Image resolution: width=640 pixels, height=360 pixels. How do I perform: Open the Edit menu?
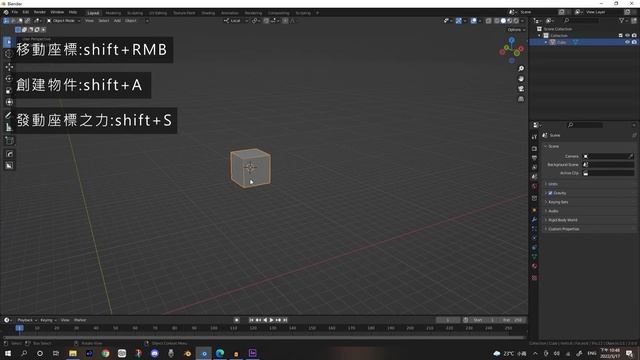coord(26,12)
